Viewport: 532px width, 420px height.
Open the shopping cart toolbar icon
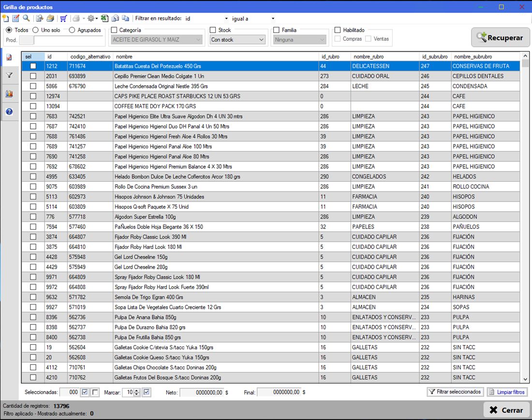tap(63, 18)
